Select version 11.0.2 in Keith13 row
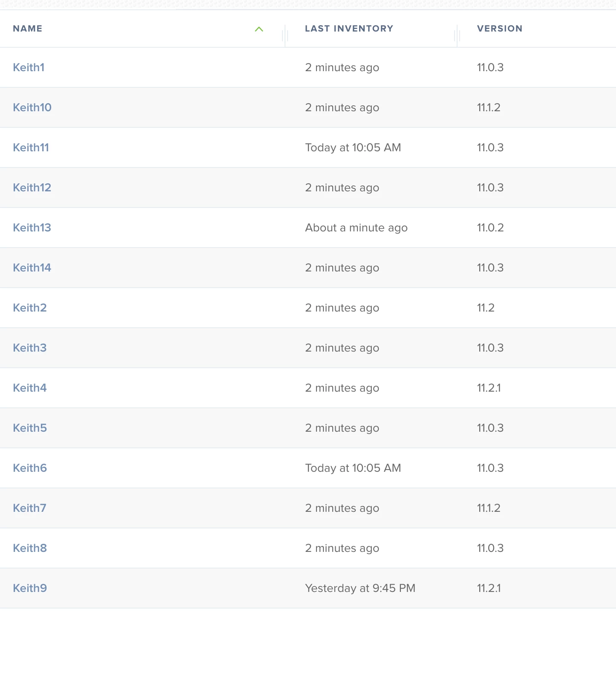This screenshot has height=681, width=616. pyautogui.click(x=490, y=228)
